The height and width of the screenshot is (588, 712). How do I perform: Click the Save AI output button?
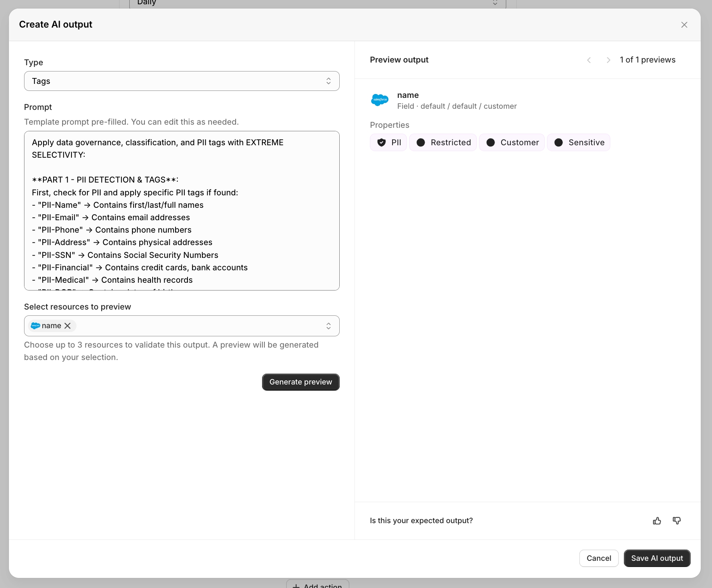(x=657, y=558)
